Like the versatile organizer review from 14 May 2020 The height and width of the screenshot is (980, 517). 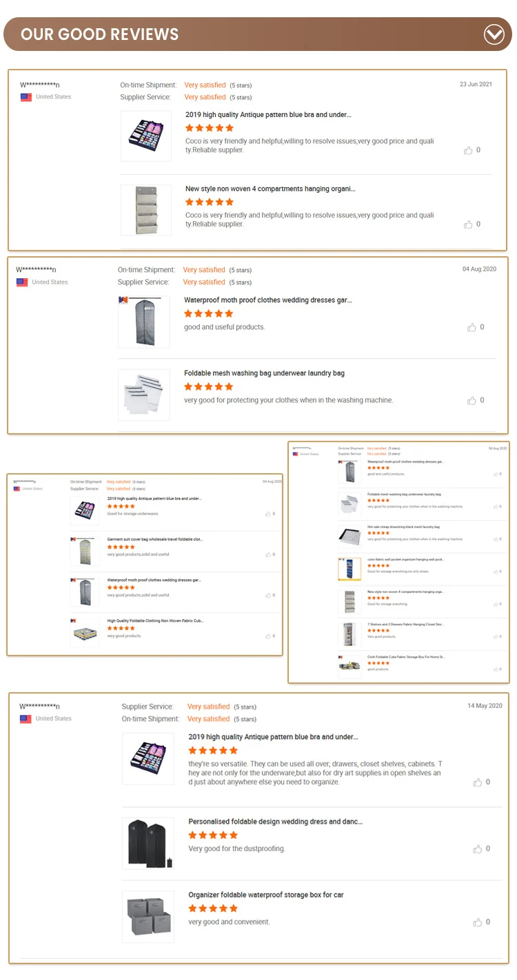[x=478, y=782]
